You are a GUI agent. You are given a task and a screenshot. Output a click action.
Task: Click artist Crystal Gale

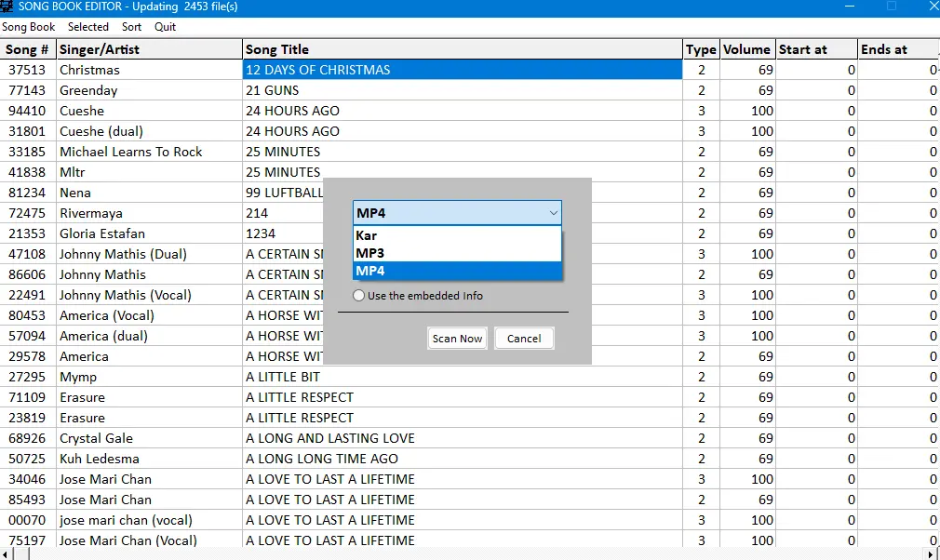coord(149,438)
